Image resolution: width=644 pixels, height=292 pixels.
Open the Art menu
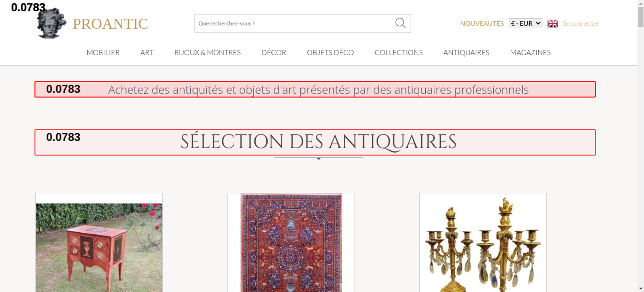point(147,52)
